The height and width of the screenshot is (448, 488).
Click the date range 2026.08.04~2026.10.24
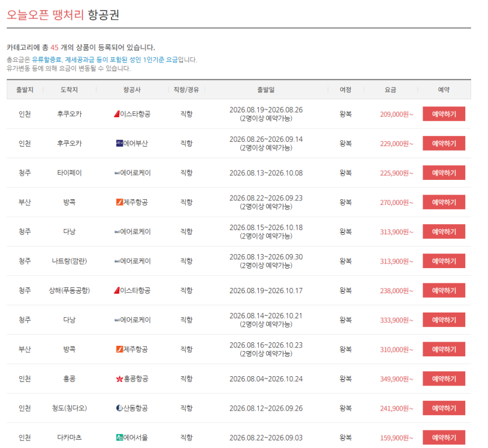tap(266, 379)
